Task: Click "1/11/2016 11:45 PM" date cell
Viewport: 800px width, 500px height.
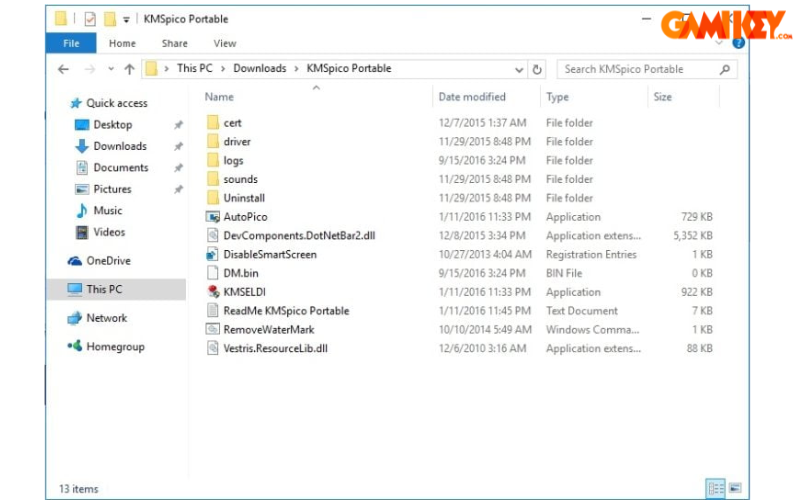Action: [485, 311]
